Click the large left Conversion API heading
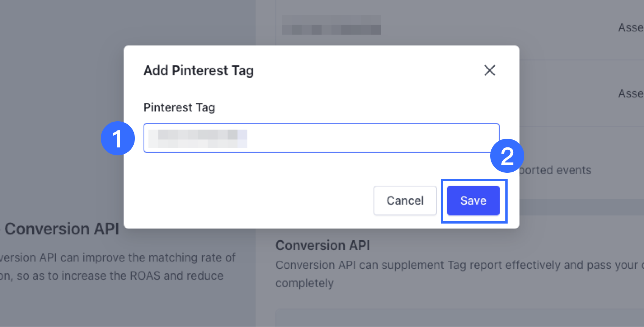Screen dimensions: 644x327 point(62,229)
